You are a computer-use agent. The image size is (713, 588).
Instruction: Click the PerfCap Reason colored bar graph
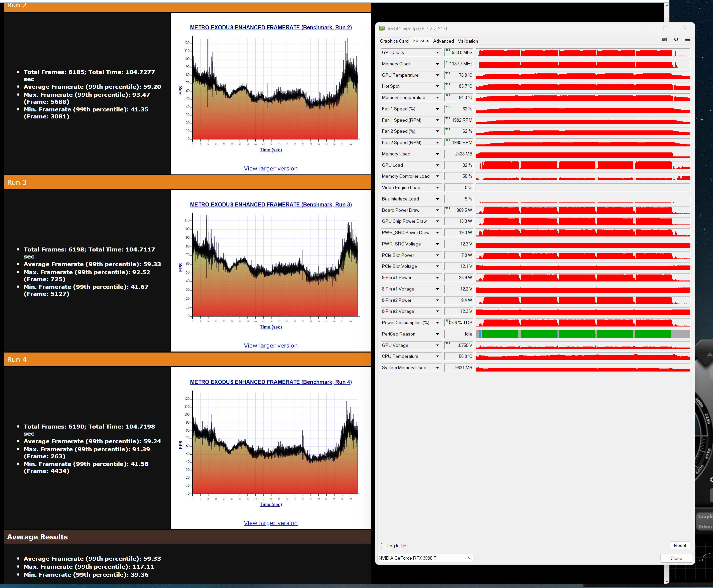pyautogui.click(x=582, y=334)
